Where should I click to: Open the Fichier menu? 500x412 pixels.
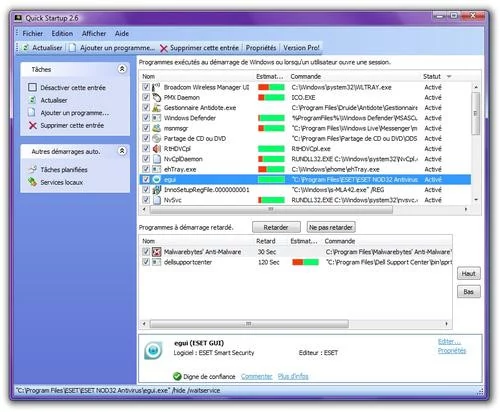(33, 33)
